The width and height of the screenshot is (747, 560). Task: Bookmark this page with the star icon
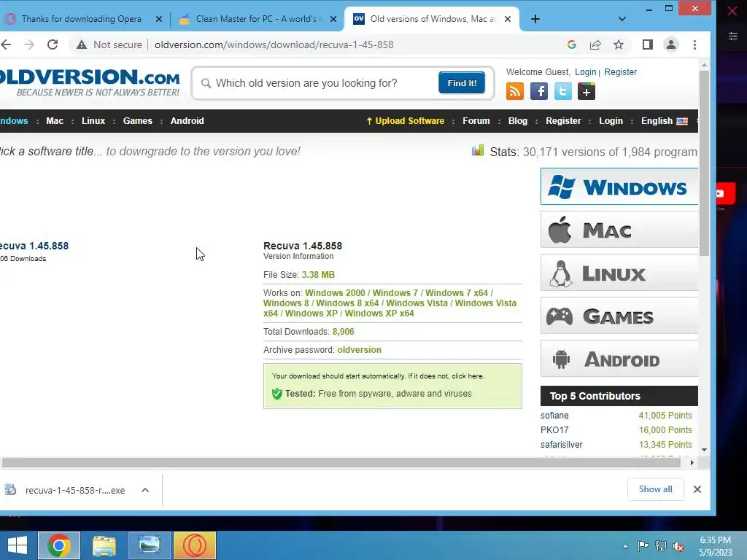619,44
